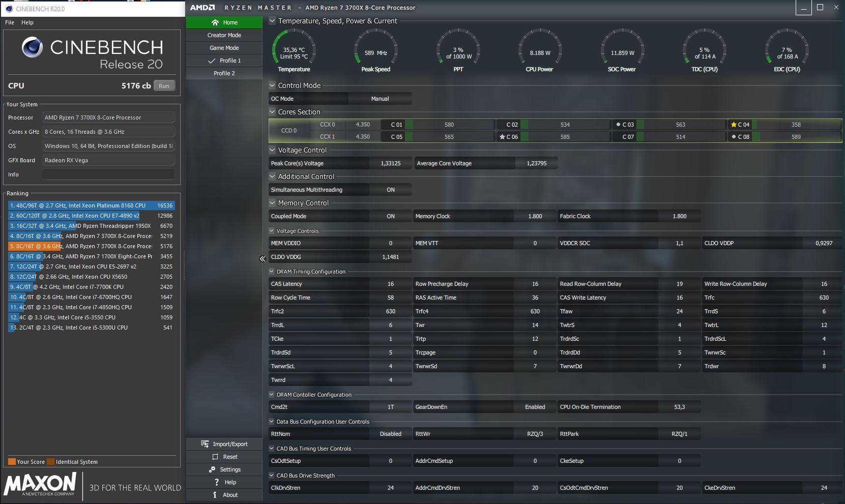Click the gold star on core C 04
This screenshot has width=845, height=504.
pos(734,125)
